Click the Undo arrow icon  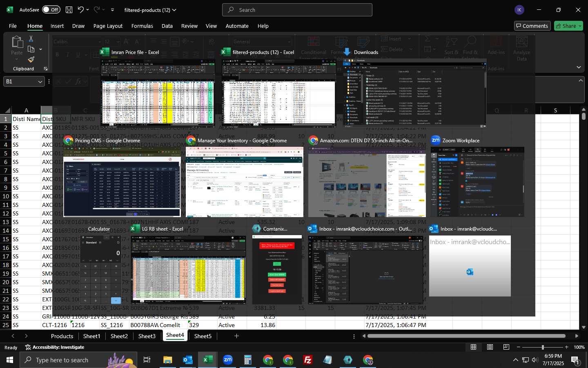point(81,9)
